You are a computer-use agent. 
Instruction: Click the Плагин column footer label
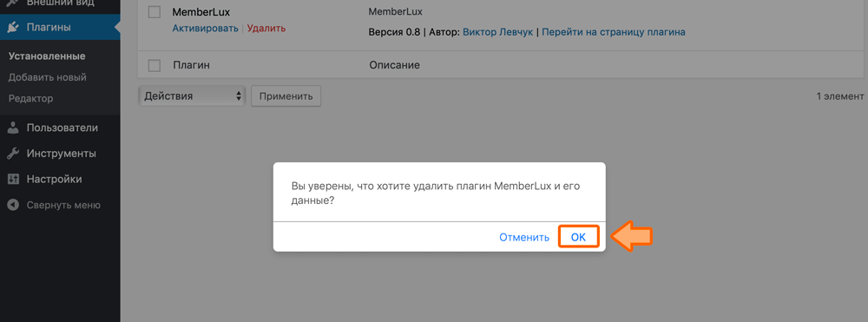click(191, 65)
